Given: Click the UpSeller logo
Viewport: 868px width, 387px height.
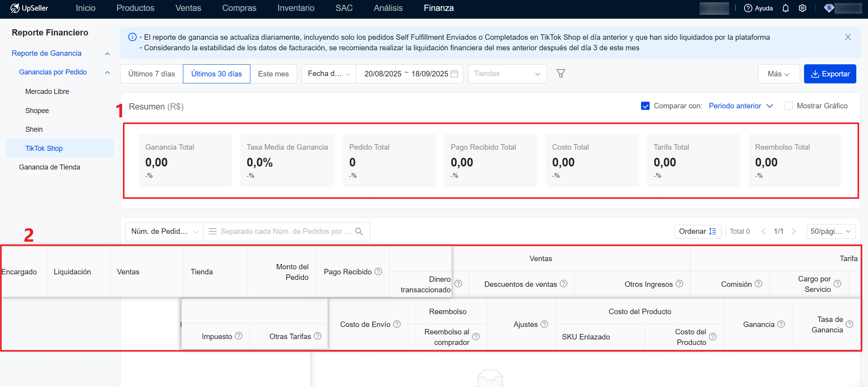Looking at the screenshot, I should (x=29, y=8).
